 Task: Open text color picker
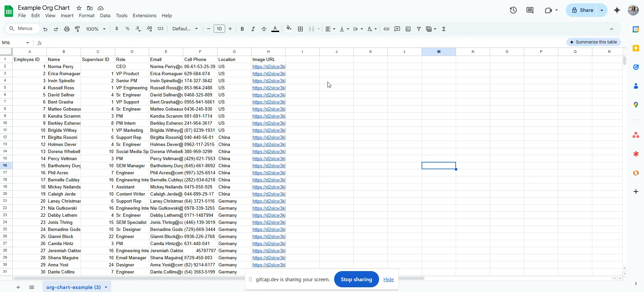tap(275, 29)
